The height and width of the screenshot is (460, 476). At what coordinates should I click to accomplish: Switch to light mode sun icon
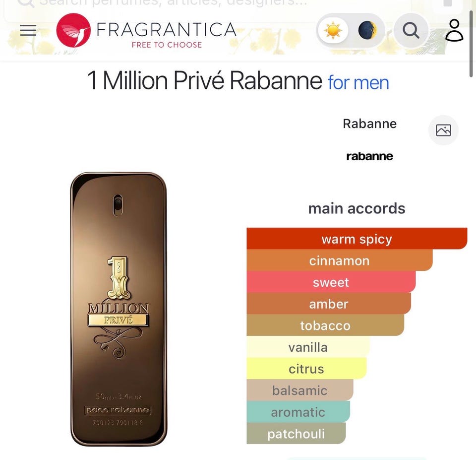coord(333,30)
